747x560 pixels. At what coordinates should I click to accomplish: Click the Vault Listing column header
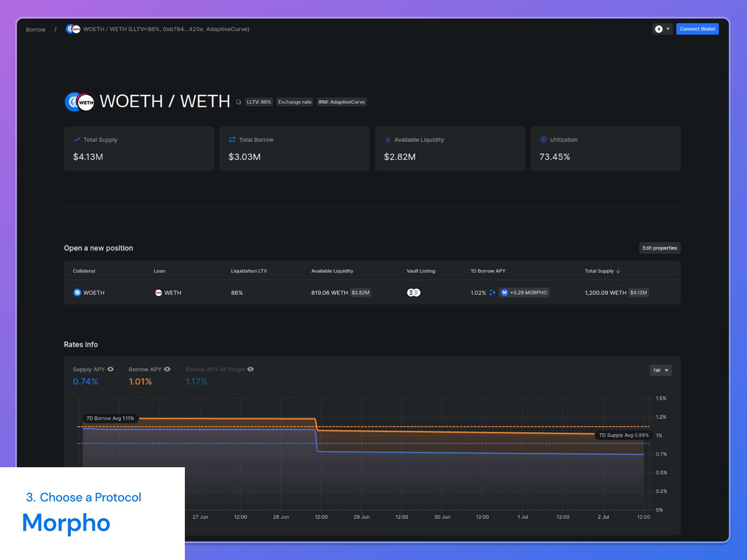point(421,271)
